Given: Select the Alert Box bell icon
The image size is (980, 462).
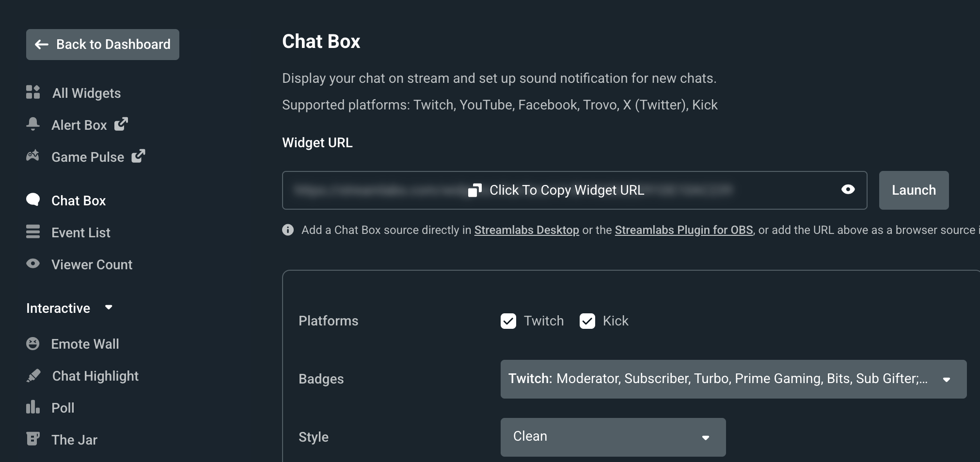Looking at the screenshot, I should [32, 124].
